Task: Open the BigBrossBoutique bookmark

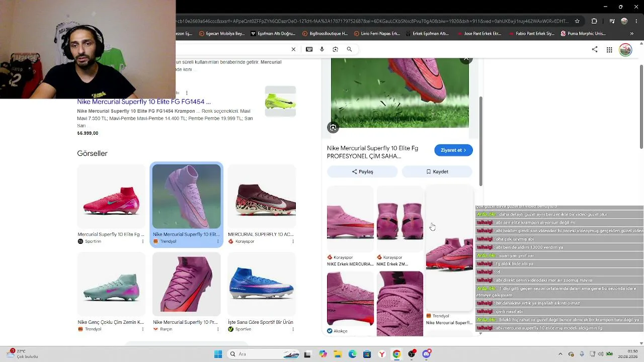Action: point(325,34)
